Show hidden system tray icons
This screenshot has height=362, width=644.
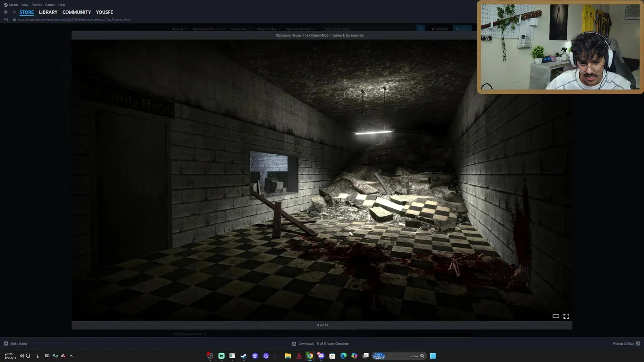pyautogui.click(x=71, y=356)
